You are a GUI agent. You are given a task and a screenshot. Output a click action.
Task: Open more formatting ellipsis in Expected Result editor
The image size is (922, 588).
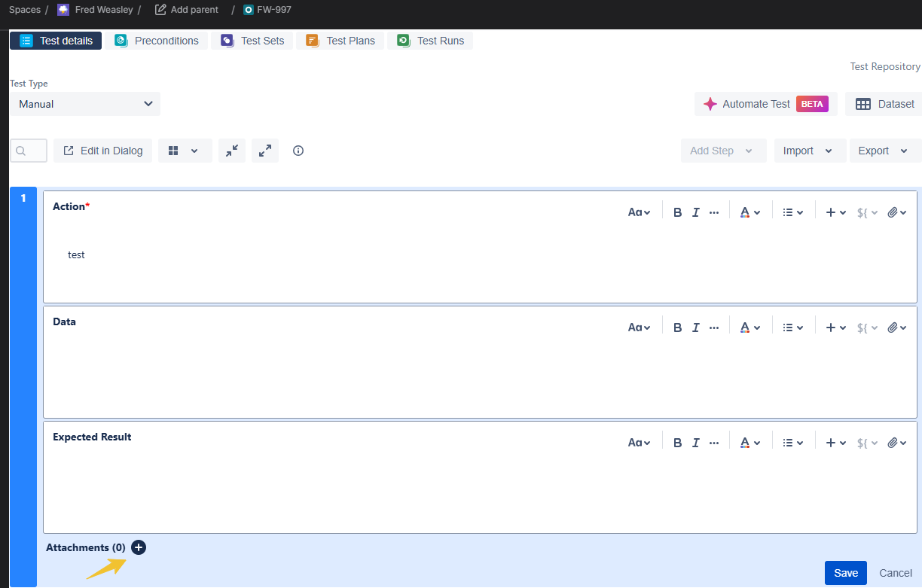coord(714,443)
